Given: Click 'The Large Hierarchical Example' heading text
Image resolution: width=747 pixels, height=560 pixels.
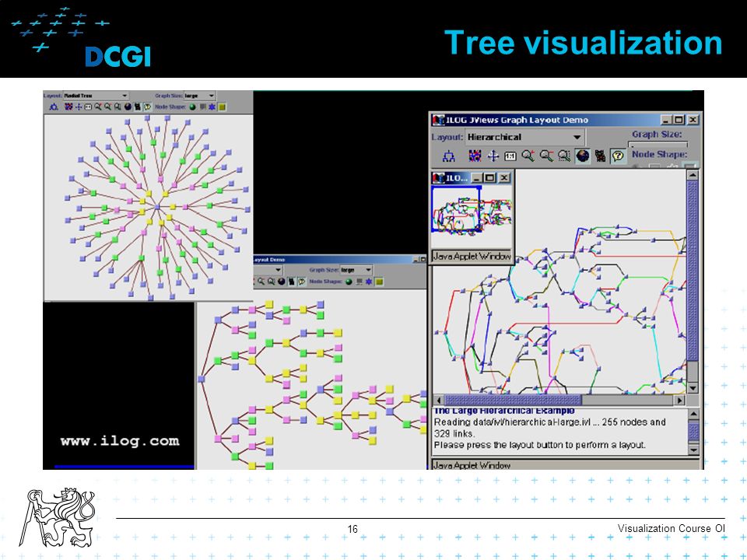Looking at the screenshot, I should click(x=504, y=411).
